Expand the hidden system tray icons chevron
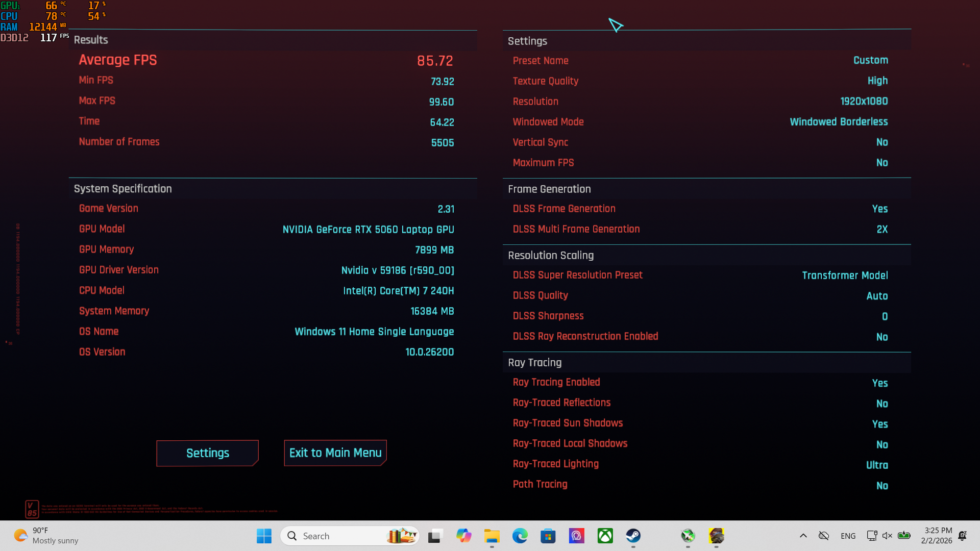 coord(803,536)
